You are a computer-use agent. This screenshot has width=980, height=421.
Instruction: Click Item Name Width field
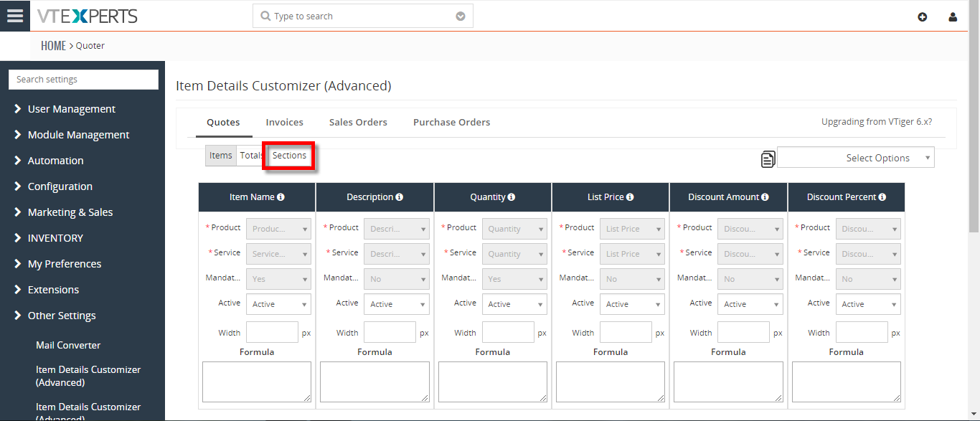click(x=272, y=332)
